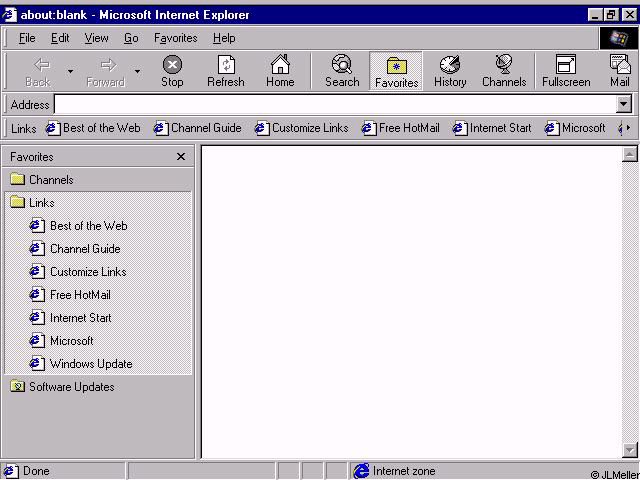
Task: Expand the Address bar dropdown
Action: point(623,104)
